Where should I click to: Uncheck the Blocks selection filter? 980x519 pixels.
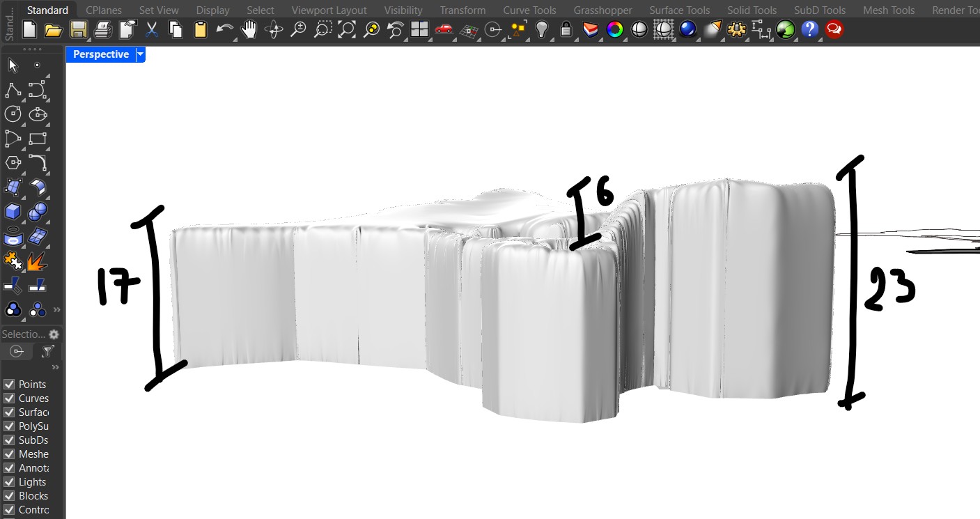click(9, 496)
